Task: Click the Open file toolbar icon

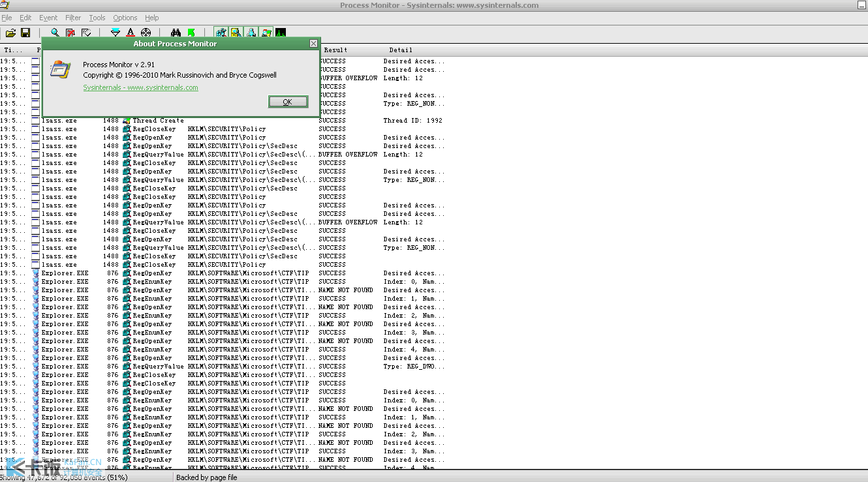Action: [x=10, y=33]
